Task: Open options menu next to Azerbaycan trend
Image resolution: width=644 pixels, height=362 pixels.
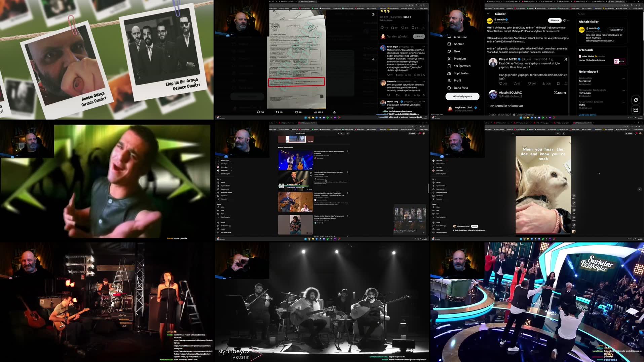Action: (623, 78)
